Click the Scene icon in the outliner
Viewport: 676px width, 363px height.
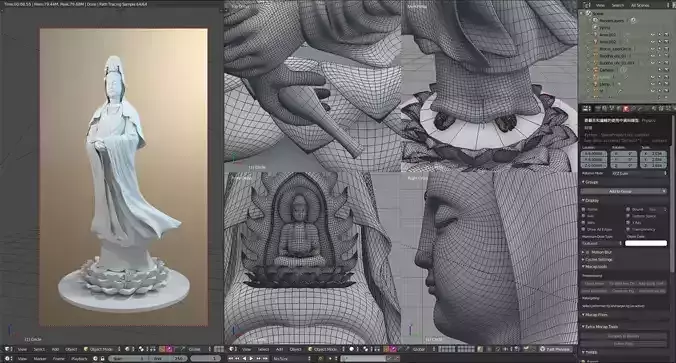[589, 13]
